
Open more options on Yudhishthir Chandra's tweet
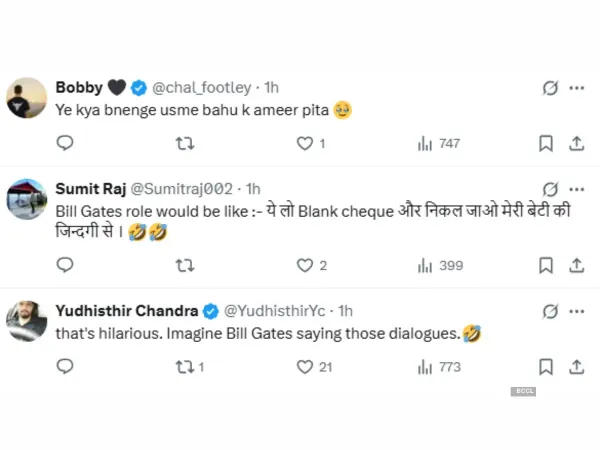pos(576,311)
